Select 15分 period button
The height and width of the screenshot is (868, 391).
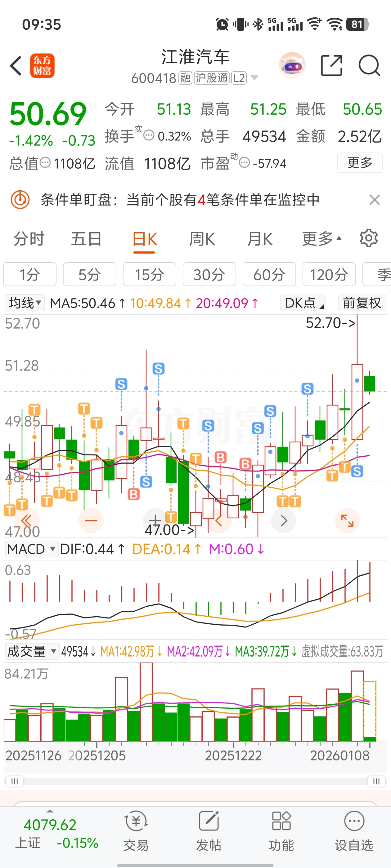click(150, 274)
